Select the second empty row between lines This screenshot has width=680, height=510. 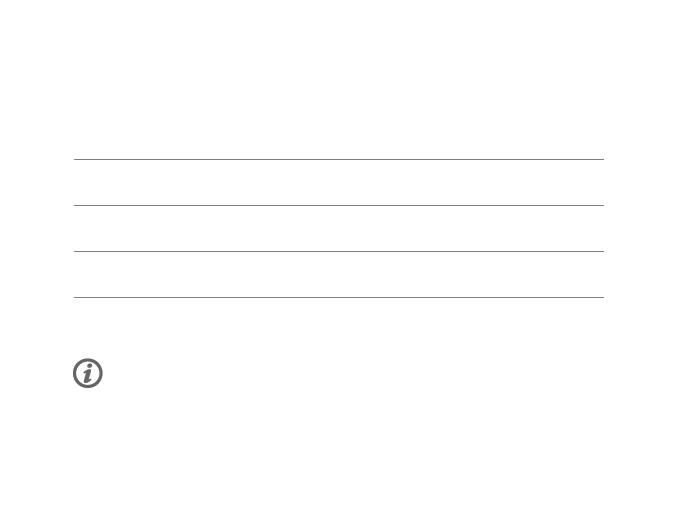coord(339,229)
